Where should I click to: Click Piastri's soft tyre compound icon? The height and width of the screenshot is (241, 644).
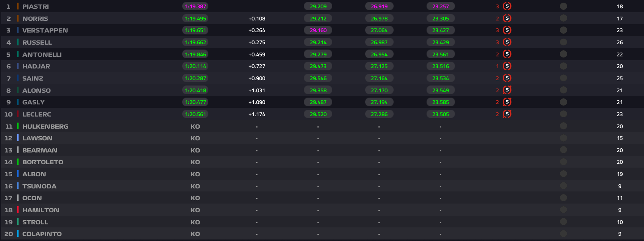coord(507,6)
